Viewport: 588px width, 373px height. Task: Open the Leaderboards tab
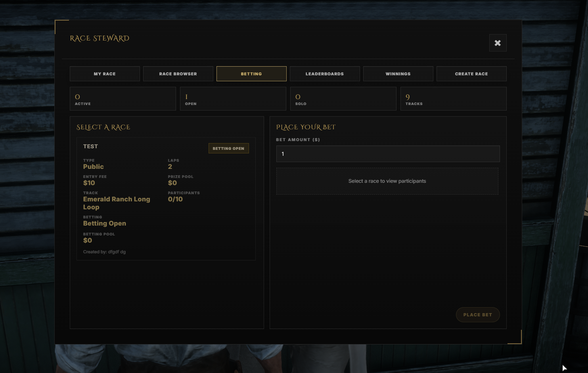[325, 74]
